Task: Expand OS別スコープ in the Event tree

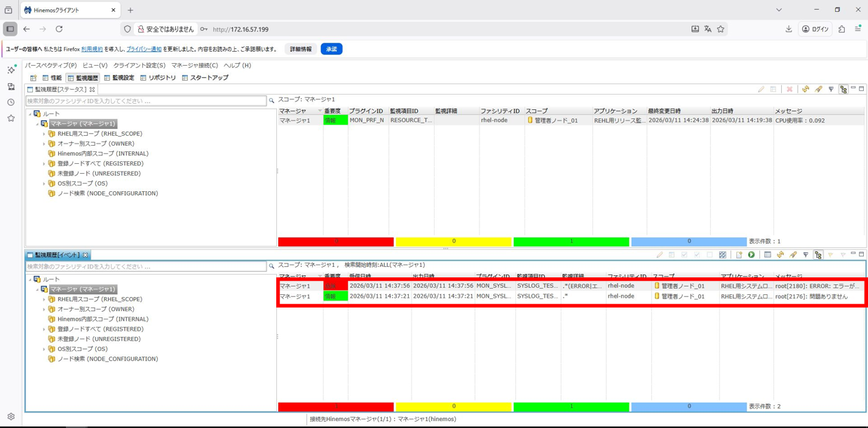Action: (44, 349)
